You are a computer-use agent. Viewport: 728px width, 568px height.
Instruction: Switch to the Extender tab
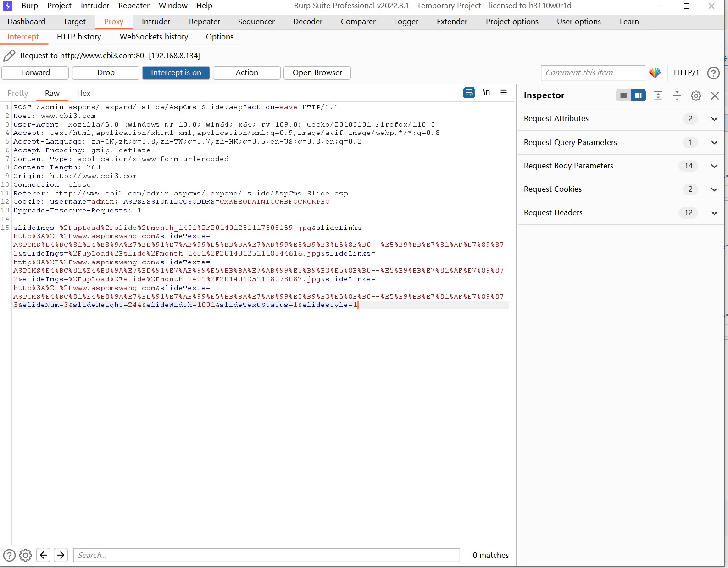(452, 22)
